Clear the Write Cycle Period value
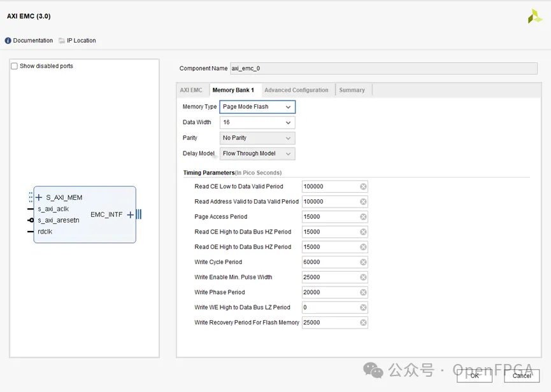The height and width of the screenshot is (392, 551). pyautogui.click(x=363, y=262)
